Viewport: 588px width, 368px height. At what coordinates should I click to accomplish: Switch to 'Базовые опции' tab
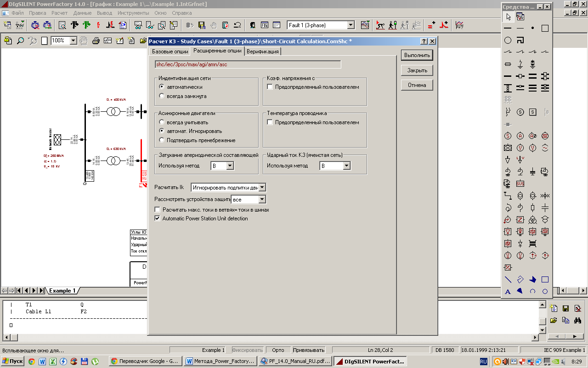tap(170, 52)
